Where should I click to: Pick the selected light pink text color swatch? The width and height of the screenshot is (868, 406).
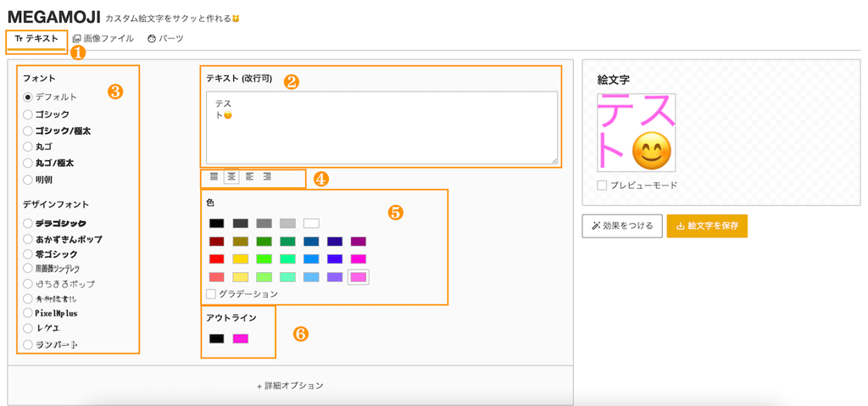[359, 277]
